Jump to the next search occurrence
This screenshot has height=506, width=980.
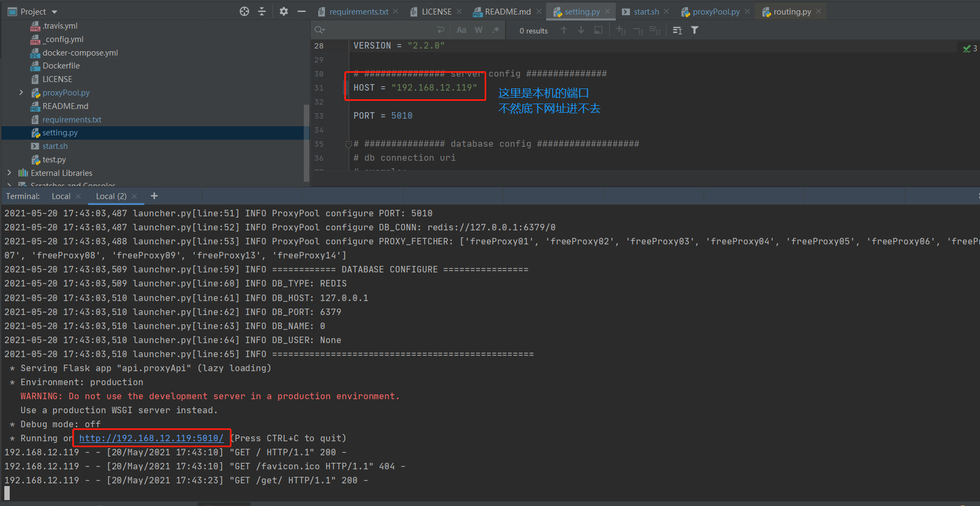[x=581, y=30]
